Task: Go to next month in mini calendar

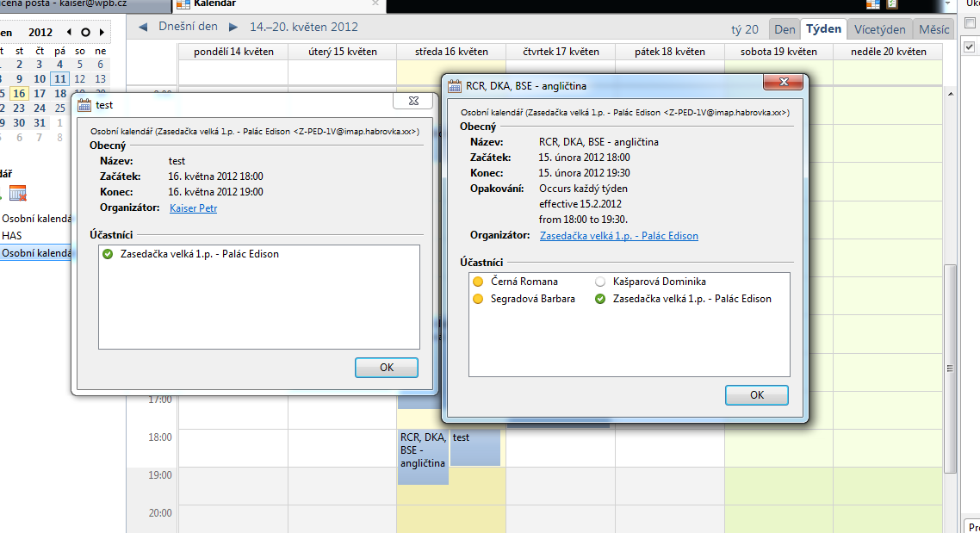Action: [102, 33]
